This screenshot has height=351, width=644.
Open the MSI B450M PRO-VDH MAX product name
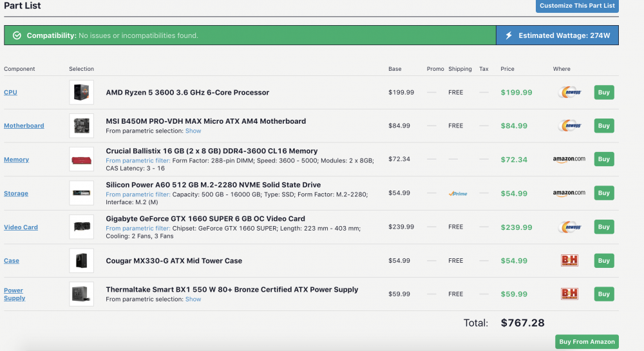205,121
